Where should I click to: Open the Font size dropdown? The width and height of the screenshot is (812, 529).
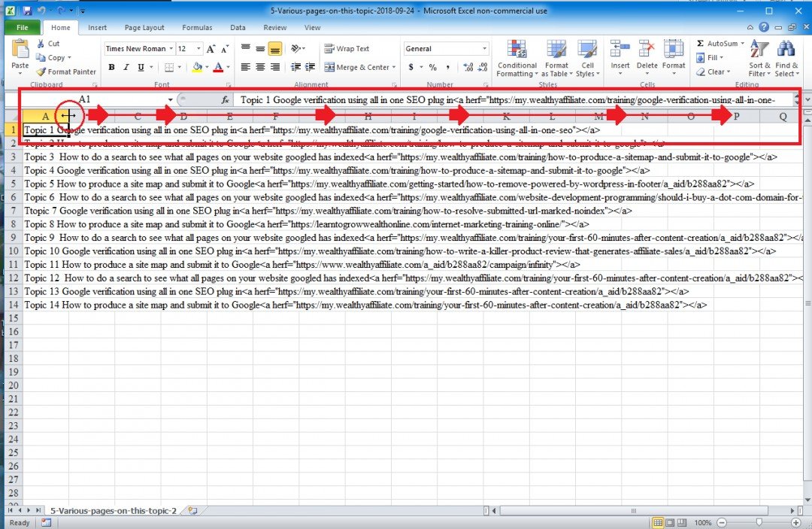coord(198,48)
